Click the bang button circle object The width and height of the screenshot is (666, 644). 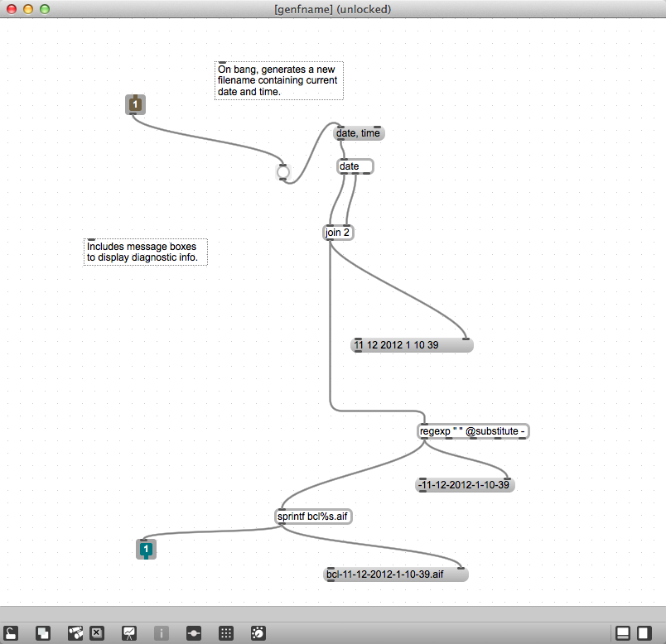coord(282,172)
